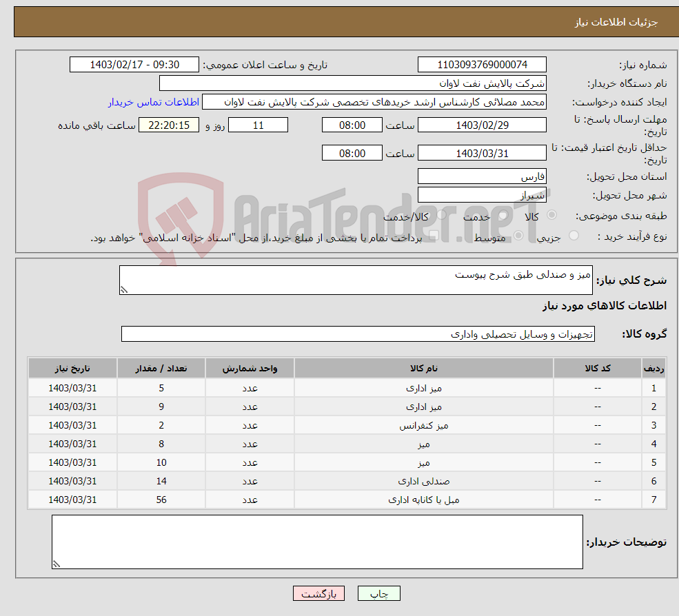This screenshot has width=679, height=616.
Task: Click quantity 9 in the table
Action: (161, 407)
